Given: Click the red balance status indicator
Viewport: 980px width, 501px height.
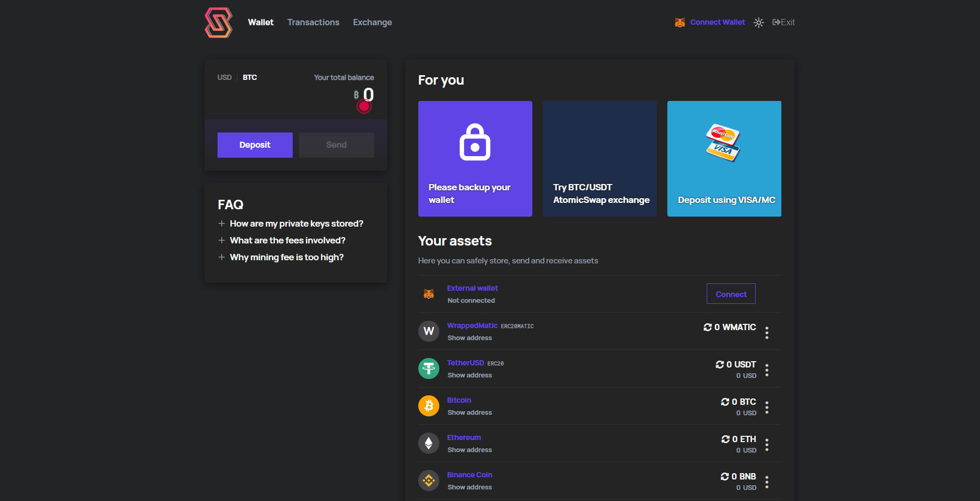Looking at the screenshot, I should pyautogui.click(x=364, y=106).
